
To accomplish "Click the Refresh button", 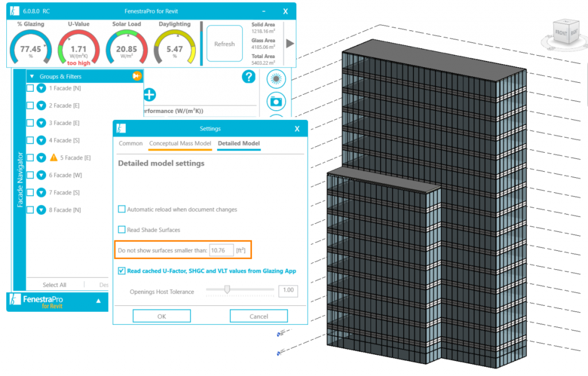I will (x=225, y=44).
